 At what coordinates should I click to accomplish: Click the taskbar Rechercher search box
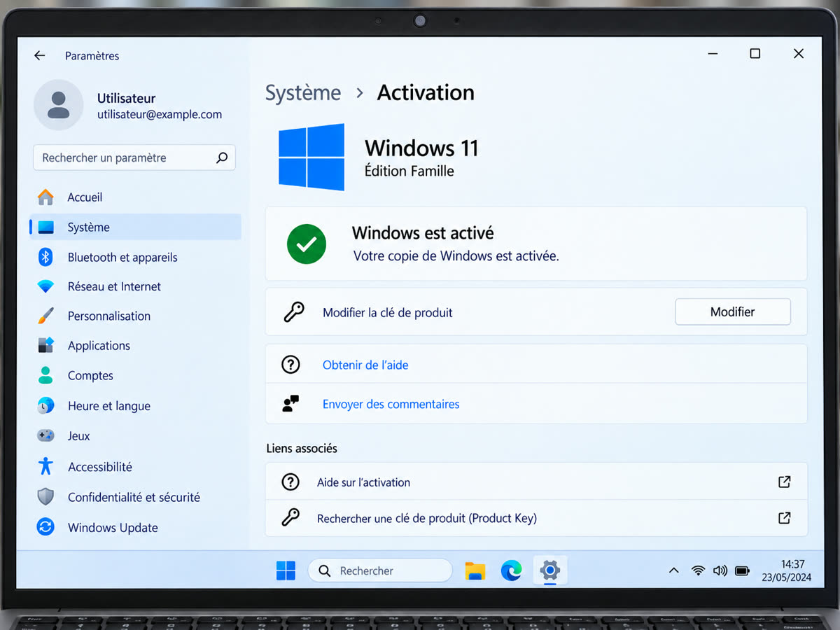[380, 570]
